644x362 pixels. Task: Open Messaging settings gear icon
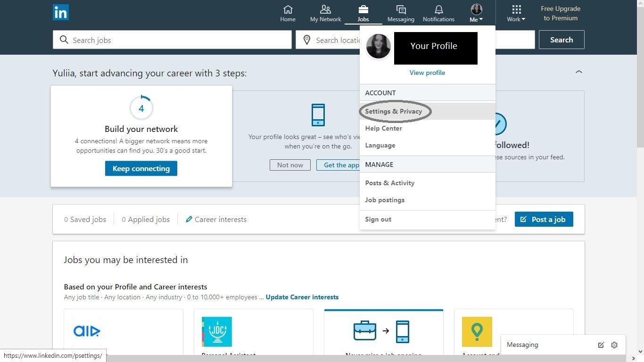pyautogui.click(x=614, y=345)
